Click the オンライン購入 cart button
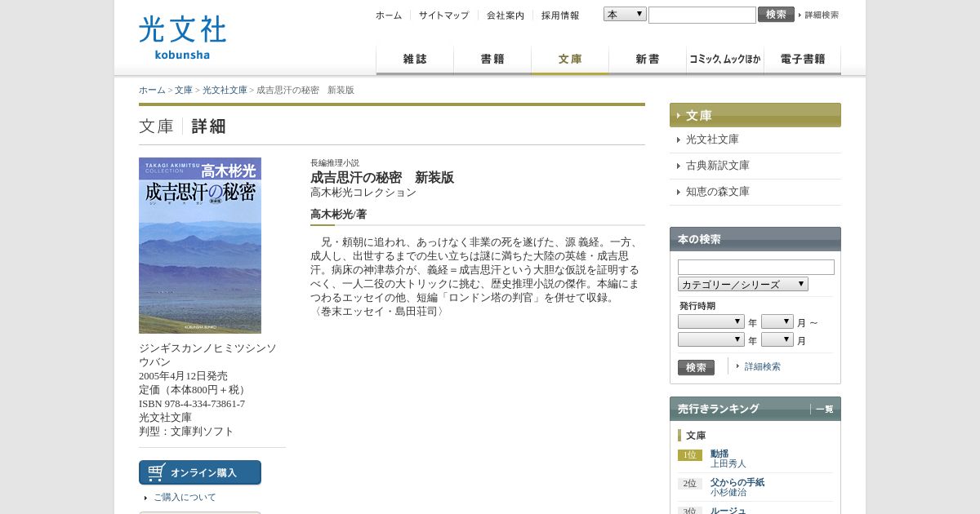This screenshot has width=980, height=514. coord(200,472)
